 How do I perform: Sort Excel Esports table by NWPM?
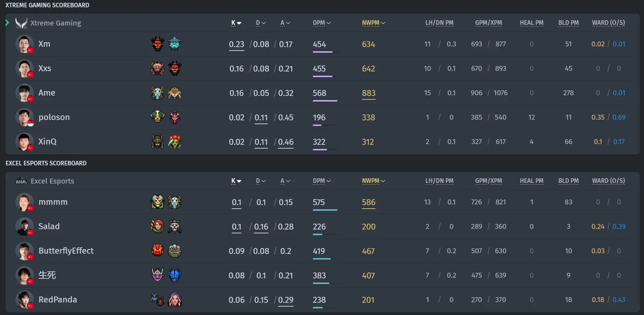click(x=373, y=181)
